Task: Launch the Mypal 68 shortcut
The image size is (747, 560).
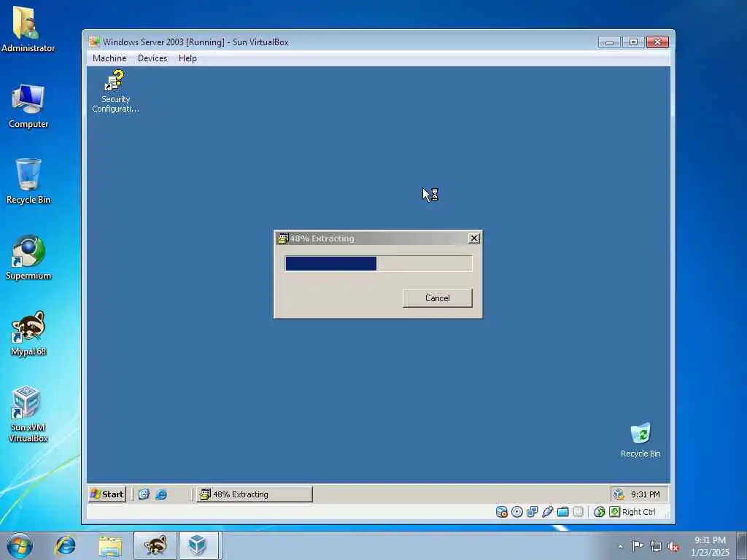Action: tap(28, 333)
